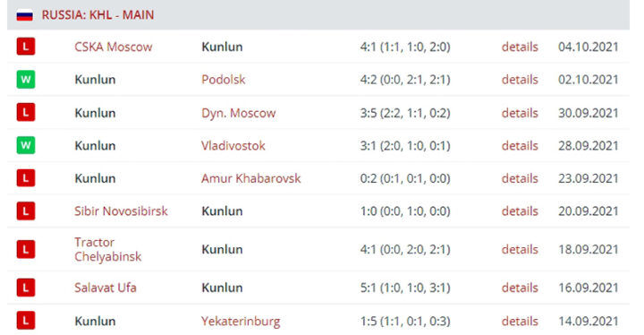Click the Russian flag icon in the header
Viewport: 644px width, 335px height.
[x=25, y=15]
